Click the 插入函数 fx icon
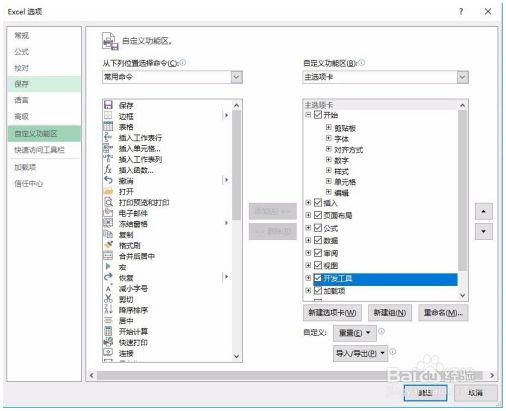Viewport: 506px width, 411px height. [108, 169]
